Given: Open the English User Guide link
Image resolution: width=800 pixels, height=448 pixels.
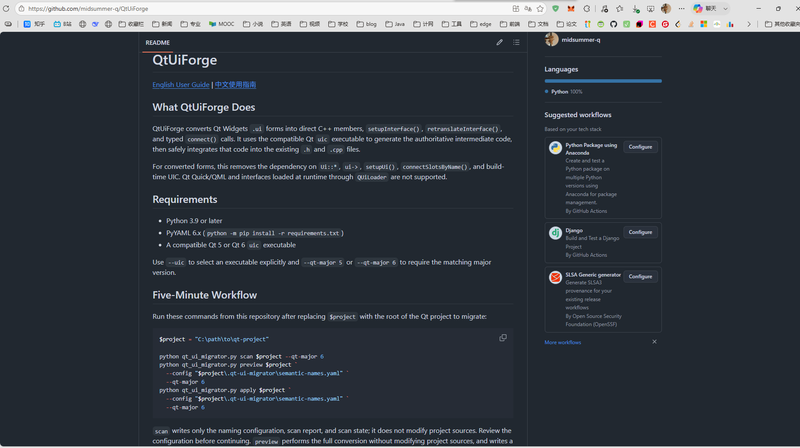Looking at the screenshot, I should (181, 85).
